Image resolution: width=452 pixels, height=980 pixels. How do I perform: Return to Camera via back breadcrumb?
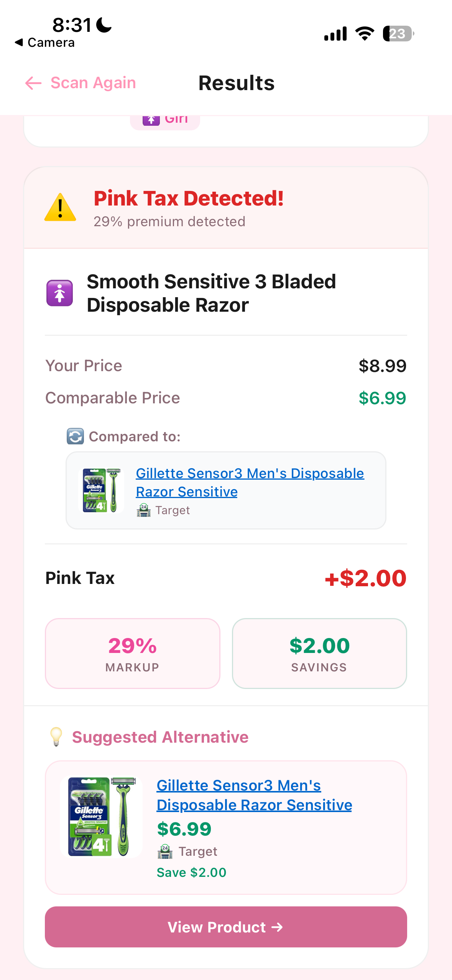click(44, 43)
